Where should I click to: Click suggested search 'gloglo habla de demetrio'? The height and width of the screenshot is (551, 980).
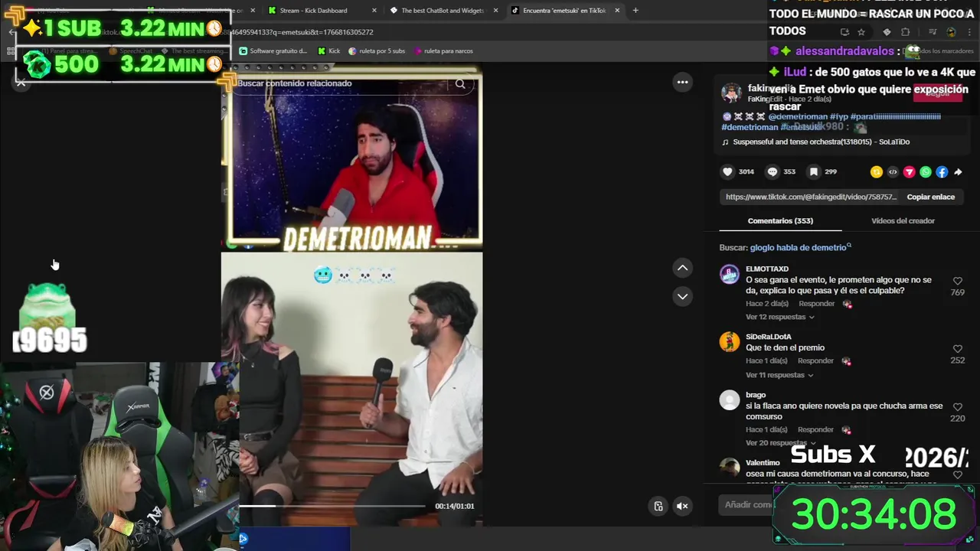click(798, 247)
